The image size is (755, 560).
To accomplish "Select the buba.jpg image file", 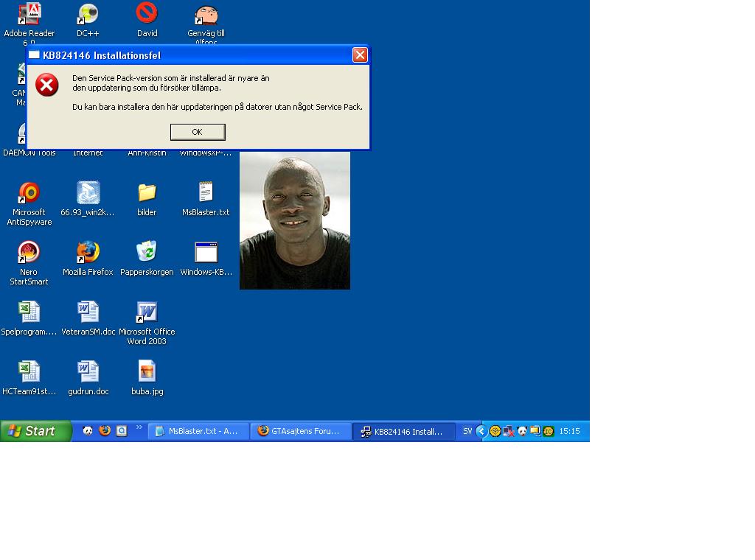I will click(x=147, y=371).
